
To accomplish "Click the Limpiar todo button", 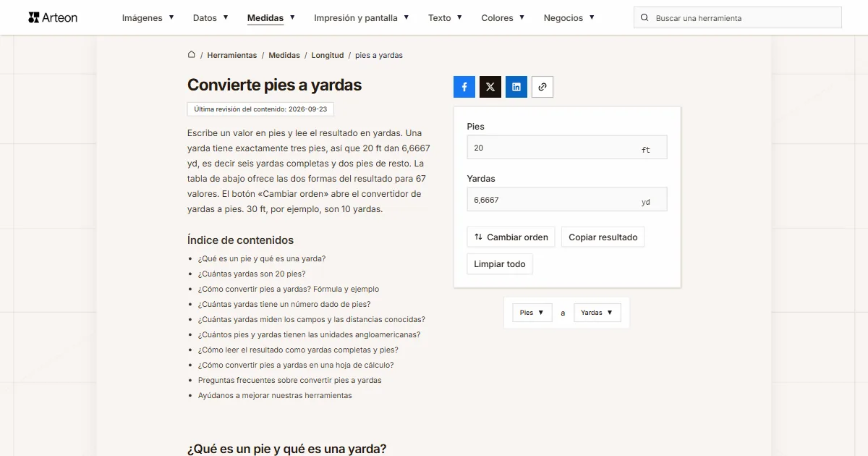I will [x=500, y=264].
